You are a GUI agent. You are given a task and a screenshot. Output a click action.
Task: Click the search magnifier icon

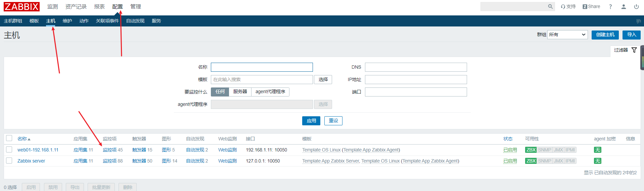(550, 6)
